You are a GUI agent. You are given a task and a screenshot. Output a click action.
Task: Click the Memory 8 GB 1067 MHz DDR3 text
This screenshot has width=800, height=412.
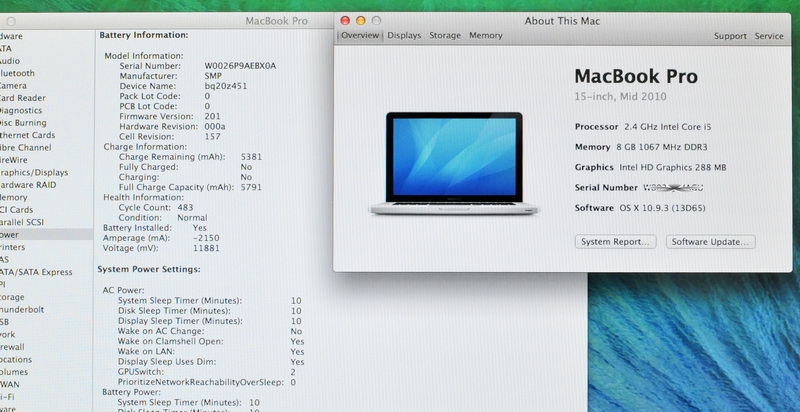[x=641, y=147]
